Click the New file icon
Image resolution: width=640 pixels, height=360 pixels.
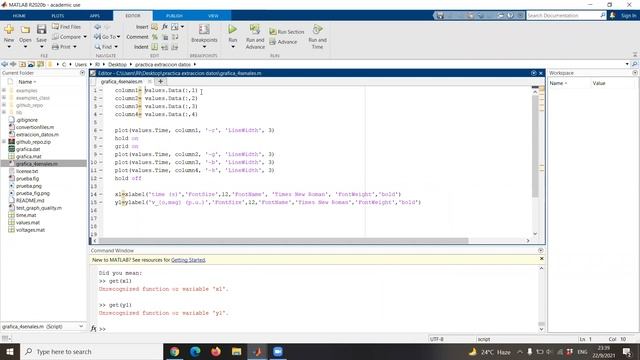9,29
